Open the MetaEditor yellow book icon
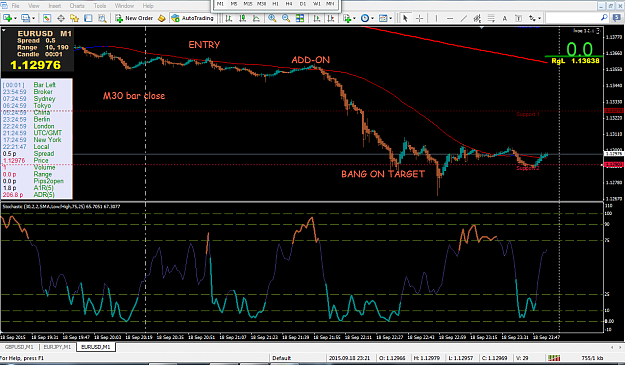This screenshot has width=625, height=365. (x=161, y=18)
